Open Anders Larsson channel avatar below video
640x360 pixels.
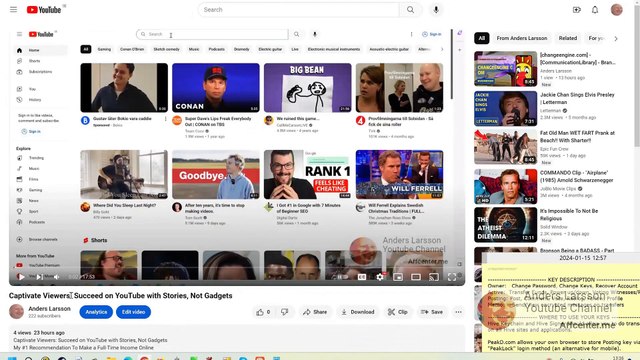16,312
